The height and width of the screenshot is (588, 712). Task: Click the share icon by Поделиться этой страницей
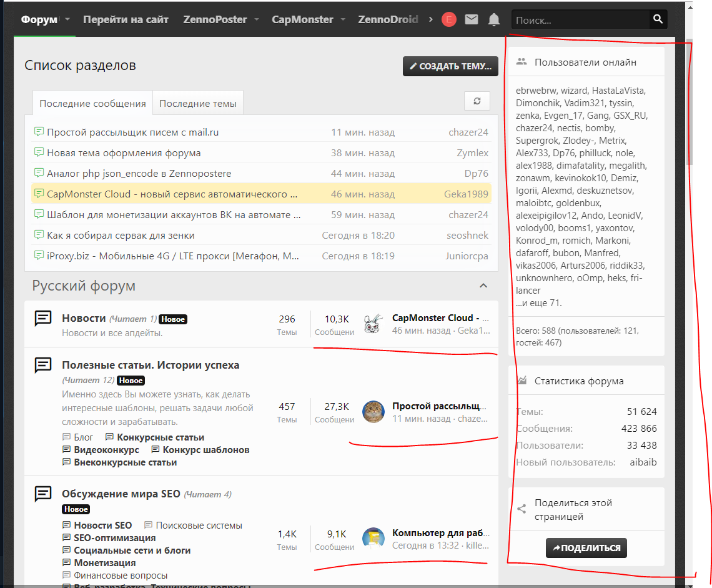(x=522, y=509)
